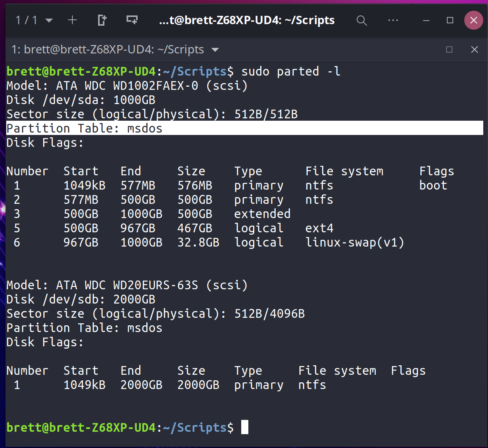Open search with the magnifier icon
Image resolution: width=488 pixels, height=448 pixels.
[x=362, y=20]
